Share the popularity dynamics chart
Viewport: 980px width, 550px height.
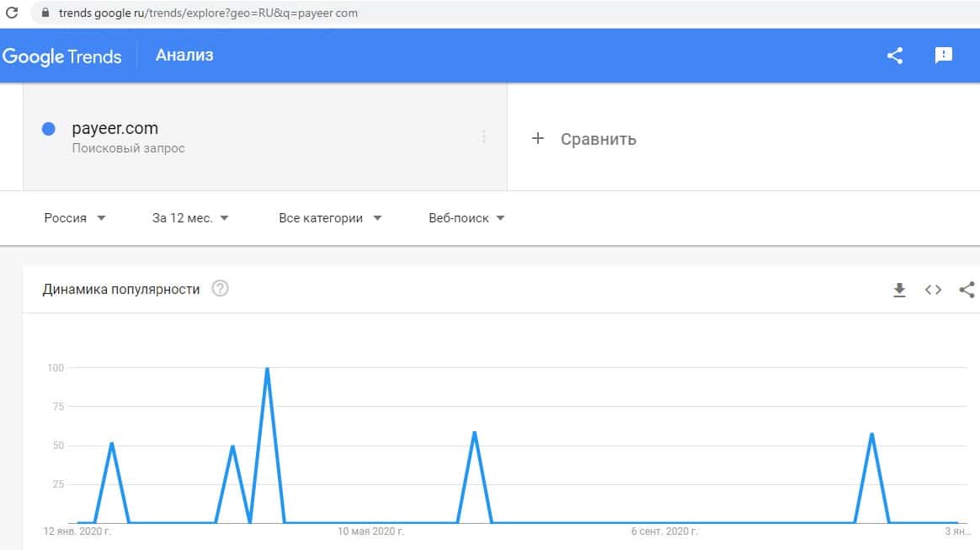click(x=967, y=290)
